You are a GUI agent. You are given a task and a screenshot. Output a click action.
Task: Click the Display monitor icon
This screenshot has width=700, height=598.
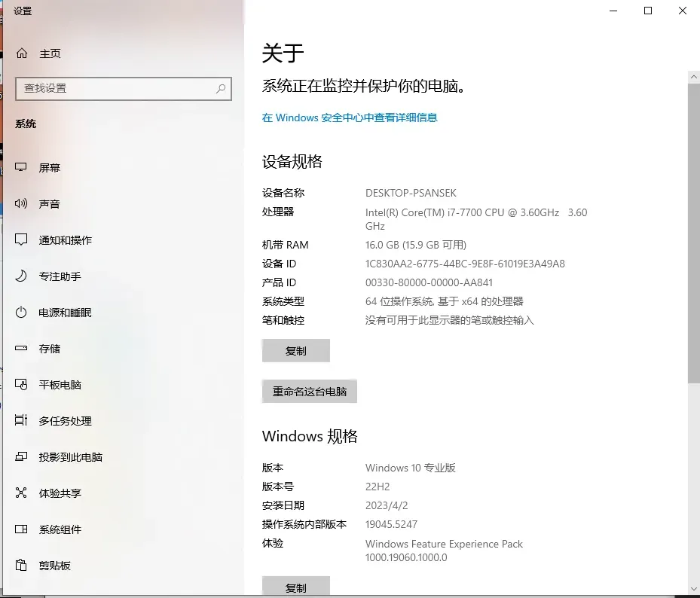click(x=21, y=167)
